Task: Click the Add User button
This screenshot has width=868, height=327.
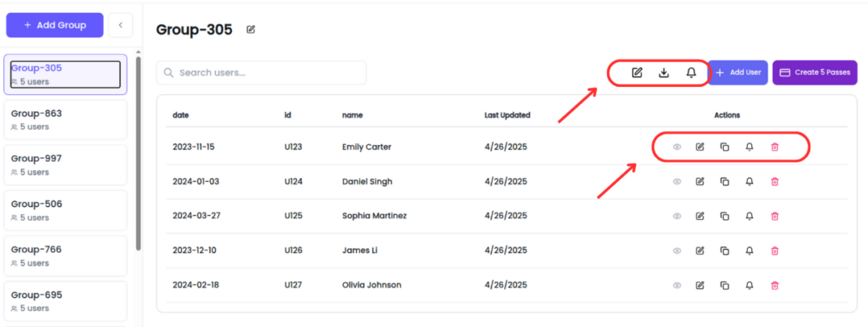Action: pos(738,72)
